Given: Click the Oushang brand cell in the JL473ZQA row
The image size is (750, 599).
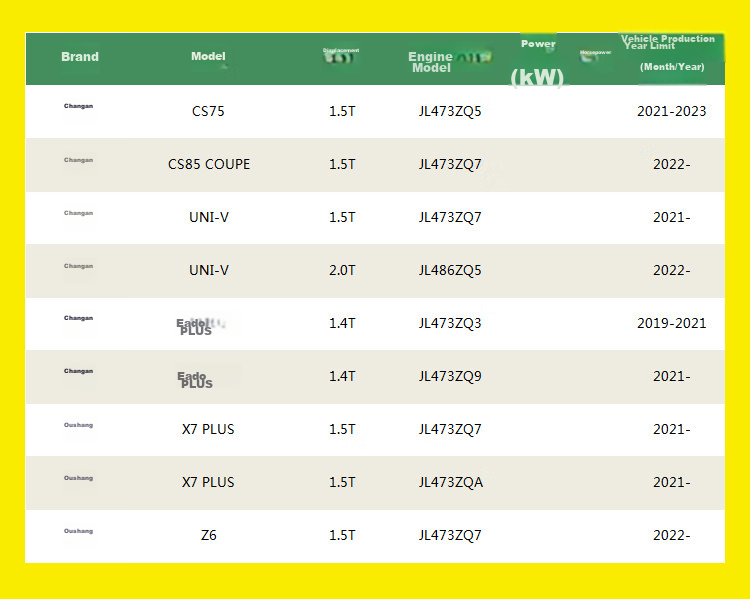Looking at the screenshot, I should [x=78, y=478].
